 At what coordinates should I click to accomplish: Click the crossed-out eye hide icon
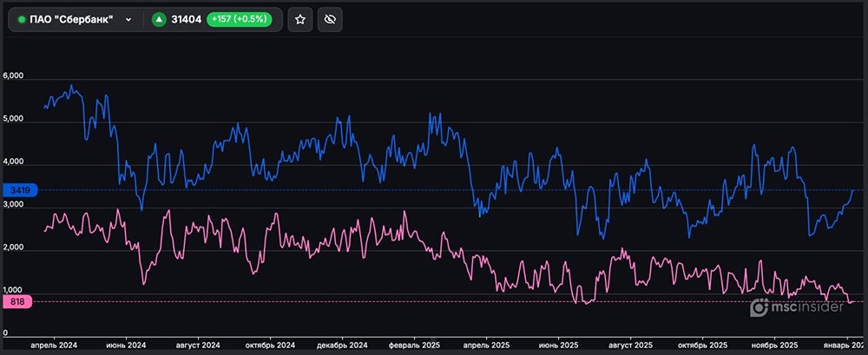coord(328,19)
